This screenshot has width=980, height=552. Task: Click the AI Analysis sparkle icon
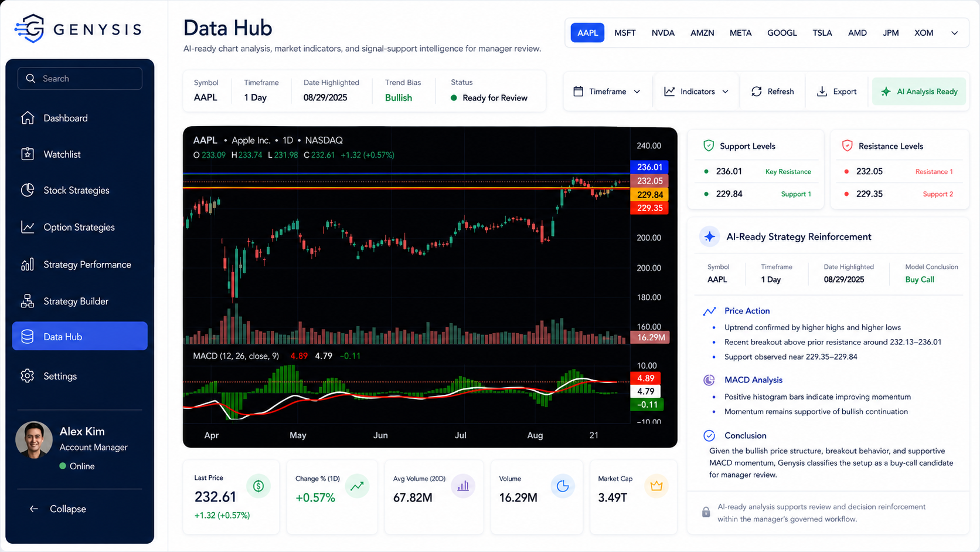(x=886, y=92)
